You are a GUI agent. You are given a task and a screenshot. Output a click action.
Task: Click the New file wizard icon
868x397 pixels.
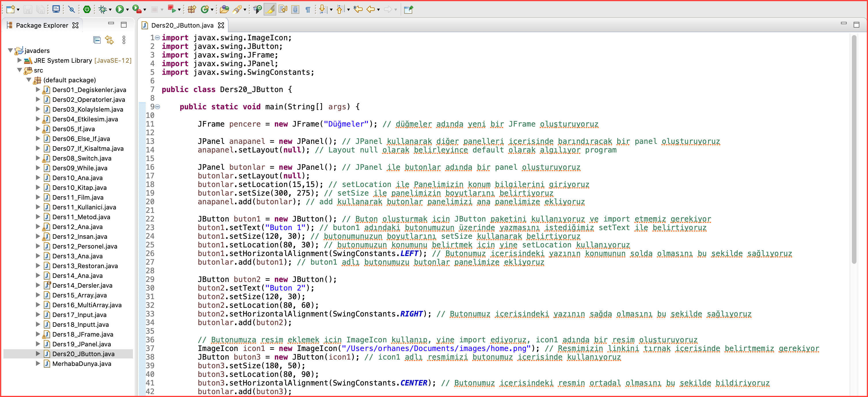pos(10,9)
